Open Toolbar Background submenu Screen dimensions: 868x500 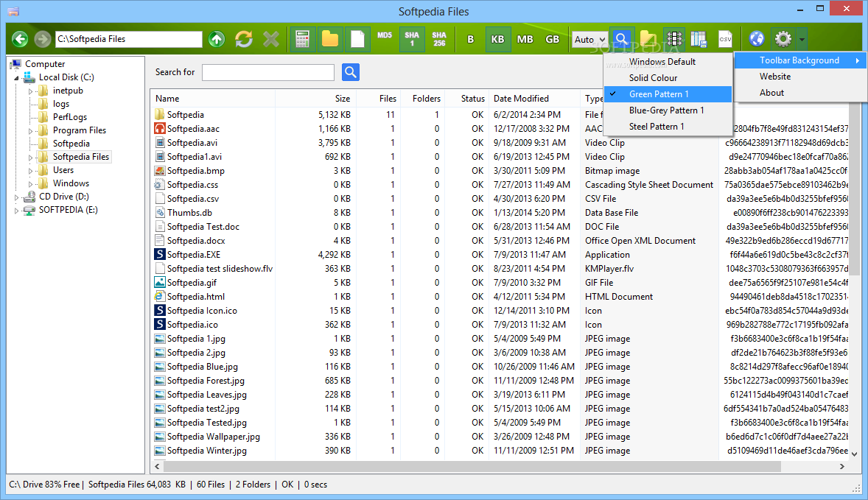pos(800,60)
